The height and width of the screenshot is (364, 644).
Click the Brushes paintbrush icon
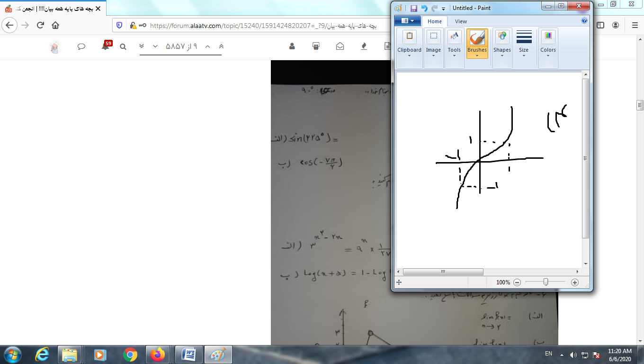point(477,37)
